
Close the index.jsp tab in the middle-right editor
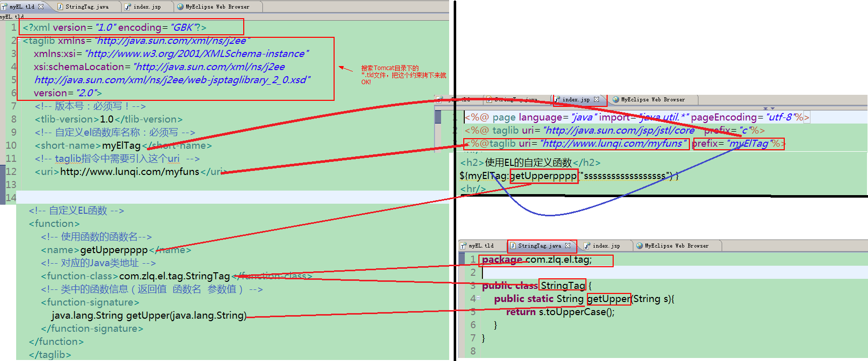(x=596, y=99)
